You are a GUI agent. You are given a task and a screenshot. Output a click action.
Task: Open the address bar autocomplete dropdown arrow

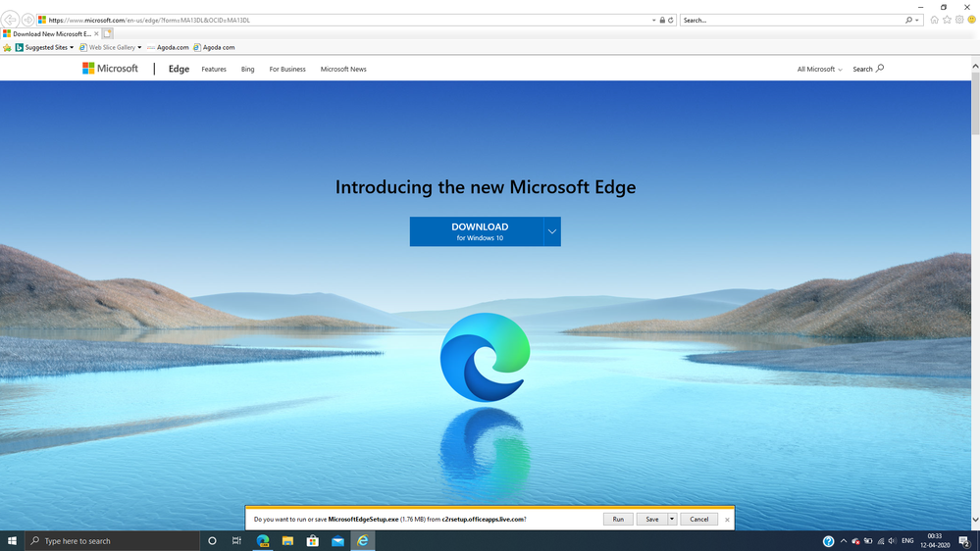(653, 20)
